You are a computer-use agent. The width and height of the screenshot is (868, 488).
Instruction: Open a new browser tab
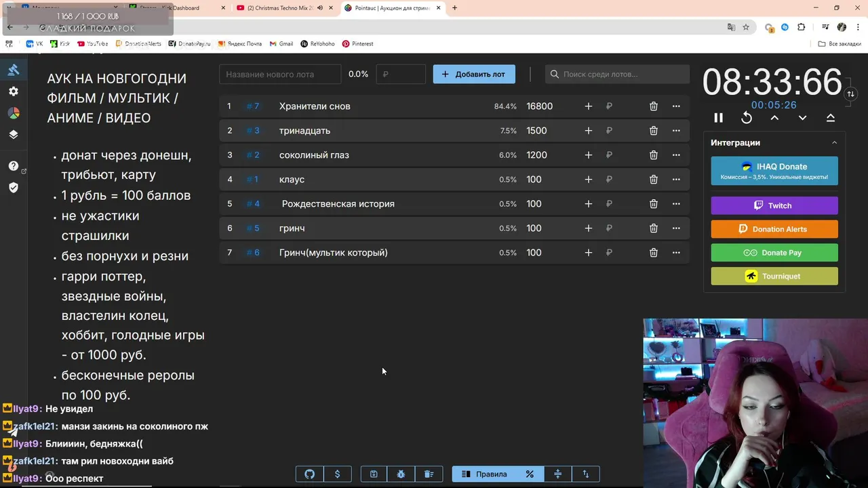pos(454,8)
